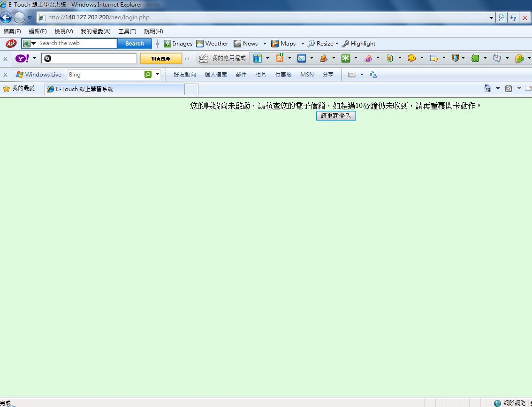The height and width of the screenshot is (407, 532).
Task: Toggle Compatibility View icon
Action: pos(502,18)
